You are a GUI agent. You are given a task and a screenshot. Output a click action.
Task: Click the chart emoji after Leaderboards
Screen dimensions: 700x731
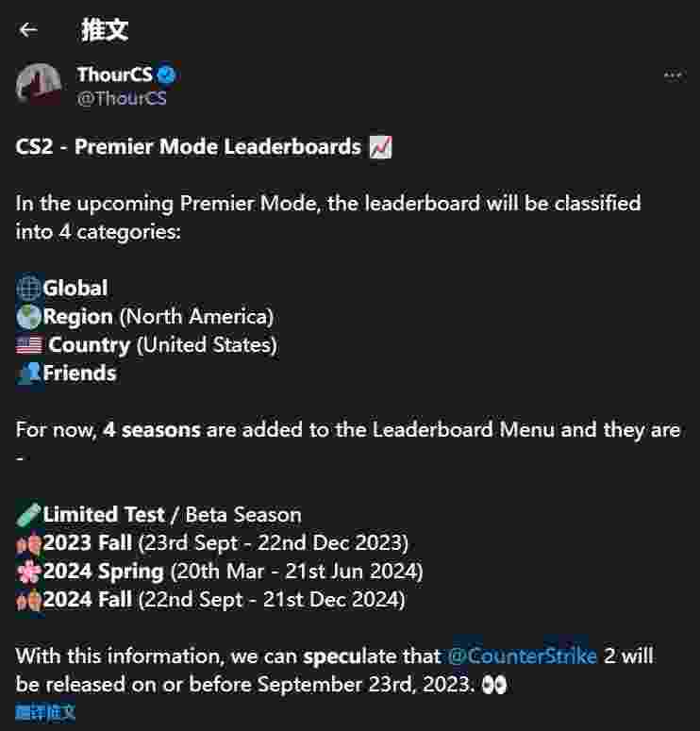(380, 147)
